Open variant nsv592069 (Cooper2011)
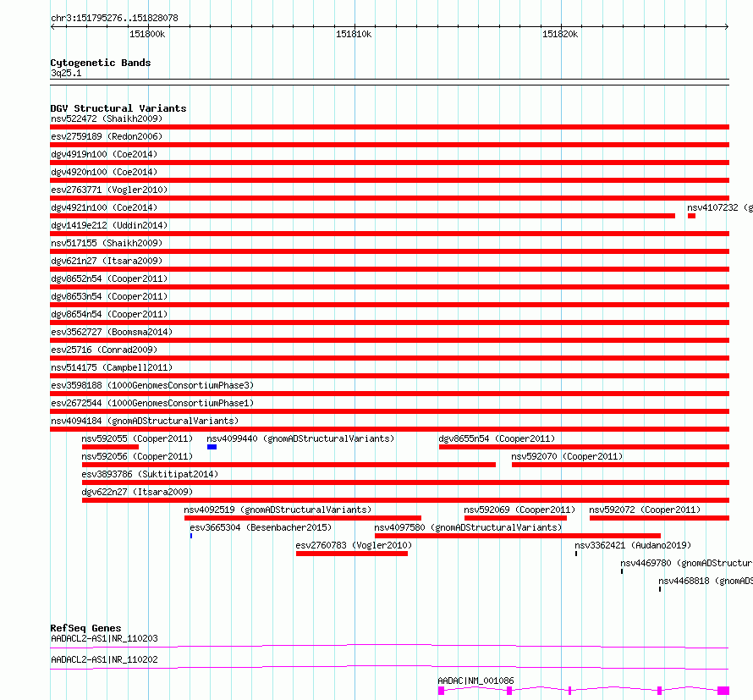This screenshot has width=753, height=700. tap(516, 518)
